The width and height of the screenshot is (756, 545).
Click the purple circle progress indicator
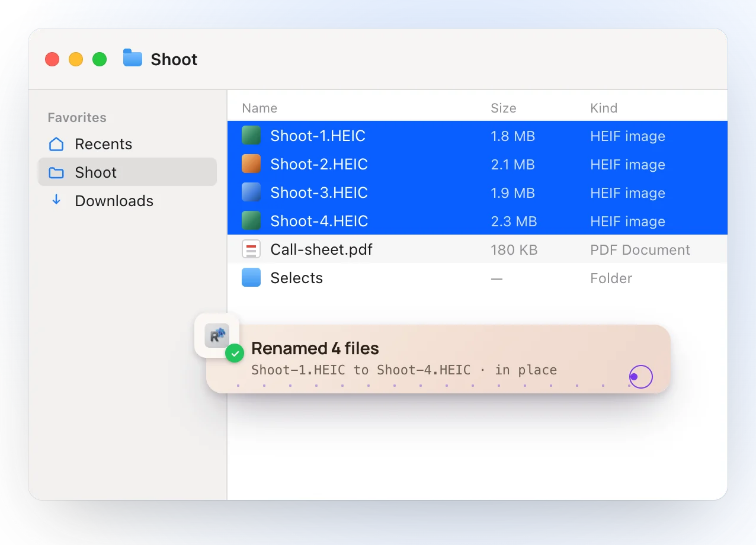coord(640,377)
